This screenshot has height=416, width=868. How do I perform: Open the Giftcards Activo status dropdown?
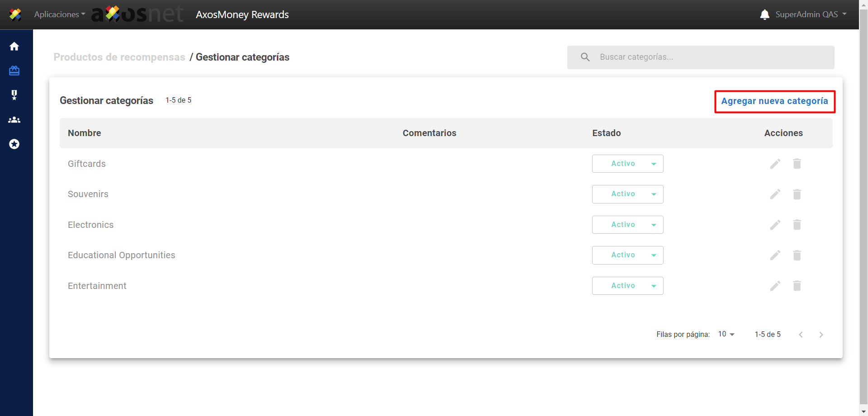627,164
